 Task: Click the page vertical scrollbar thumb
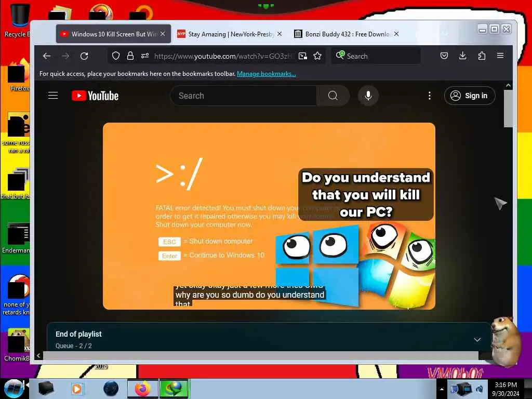(x=508, y=109)
